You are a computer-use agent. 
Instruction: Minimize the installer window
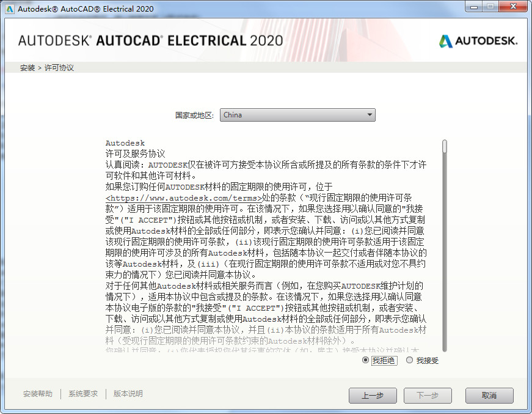[x=473, y=7]
